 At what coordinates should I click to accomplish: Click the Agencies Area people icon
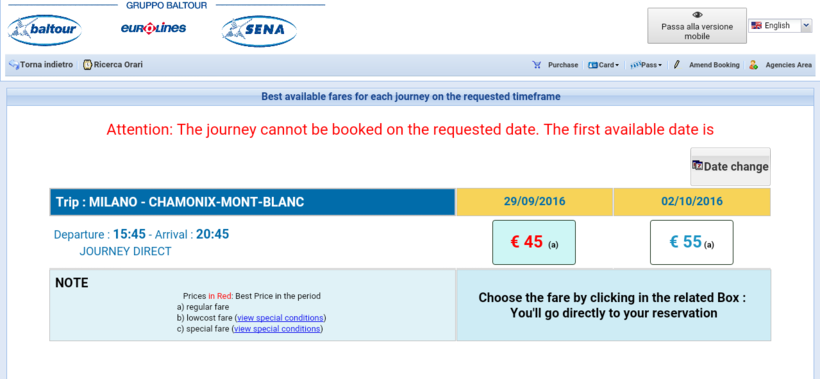pyautogui.click(x=753, y=65)
